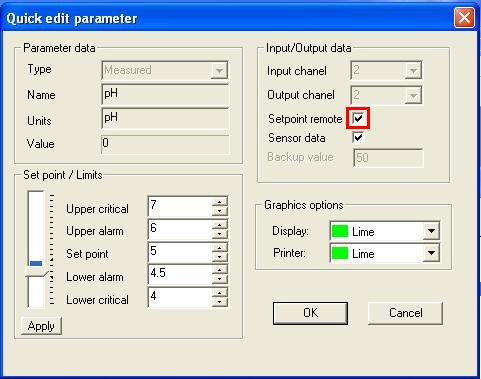The height and width of the screenshot is (379, 481).
Task: Decrease Lower alarm with down arrow
Action: pyautogui.click(x=220, y=279)
